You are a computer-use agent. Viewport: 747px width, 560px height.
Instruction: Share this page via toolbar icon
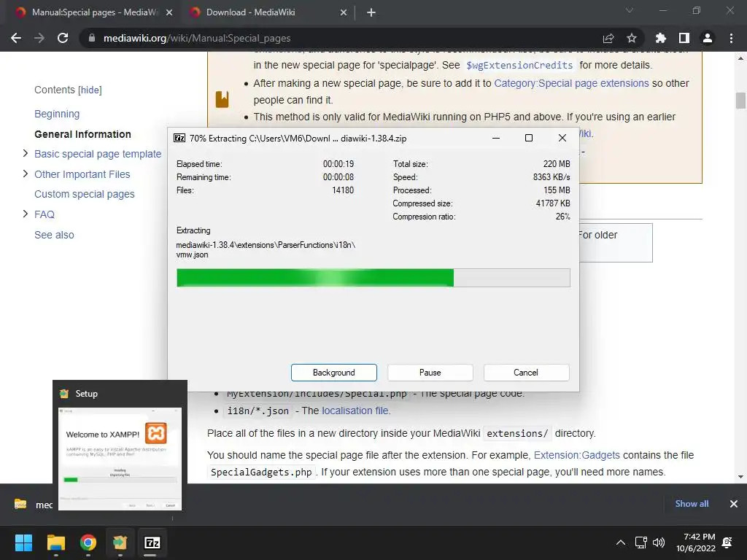(608, 38)
